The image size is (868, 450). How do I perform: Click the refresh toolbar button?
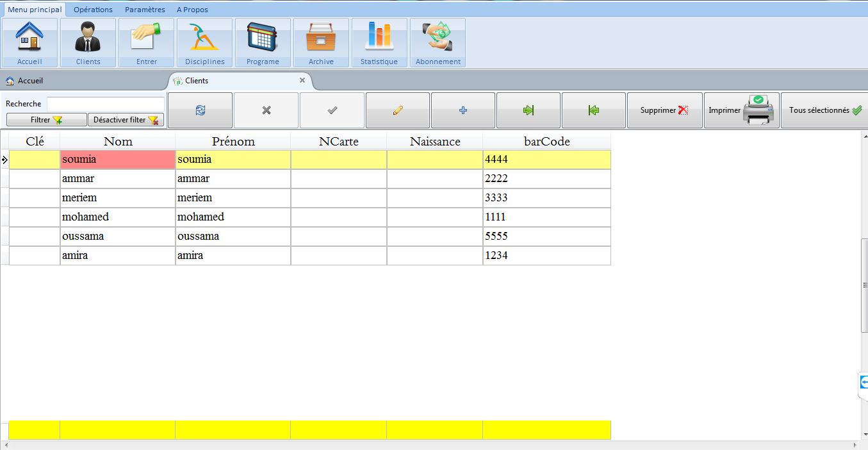pos(201,110)
